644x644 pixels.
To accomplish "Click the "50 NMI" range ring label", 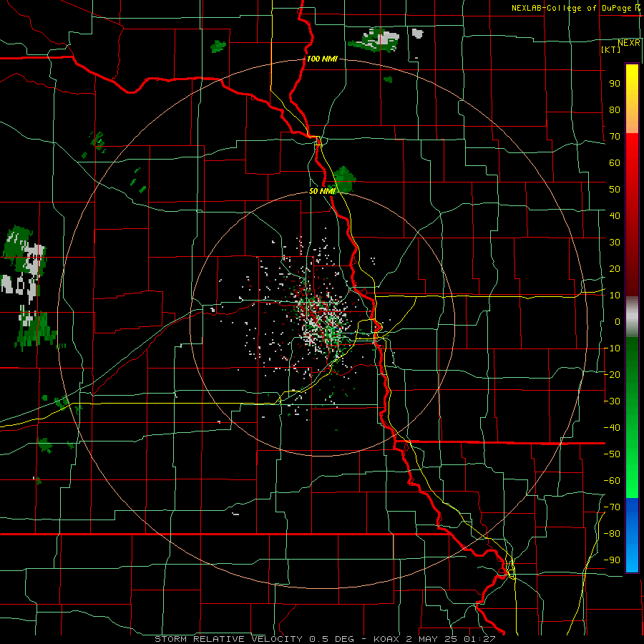I will pyautogui.click(x=322, y=191).
